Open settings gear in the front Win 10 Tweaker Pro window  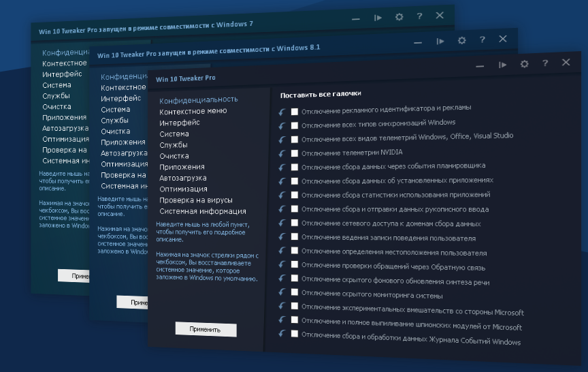(524, 64)
